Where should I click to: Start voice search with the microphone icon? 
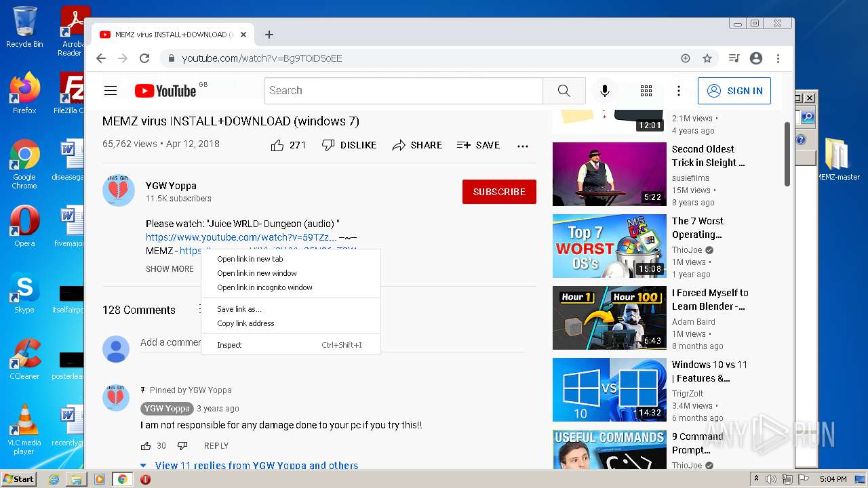pyautogui.click(x=605, y=91)
